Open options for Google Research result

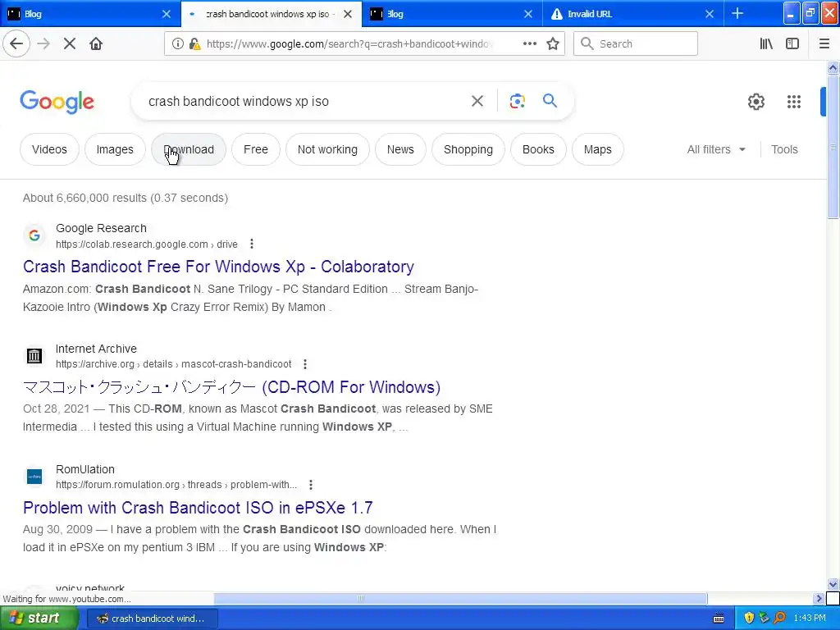[252, 244]
